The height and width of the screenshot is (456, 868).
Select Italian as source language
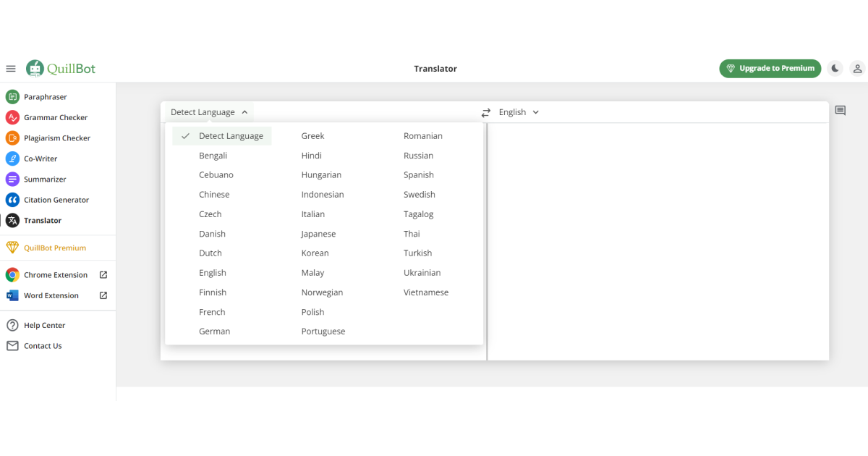point(313,214)
